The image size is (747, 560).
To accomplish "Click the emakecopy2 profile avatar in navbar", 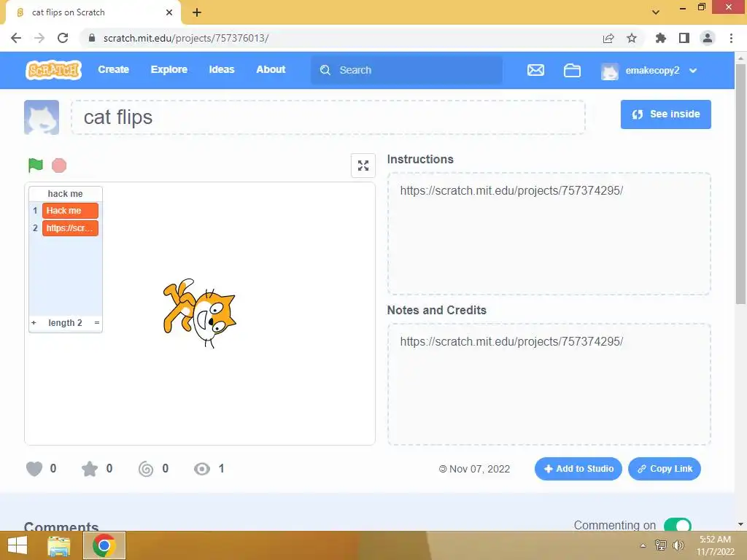I will [x=610, y=71].
